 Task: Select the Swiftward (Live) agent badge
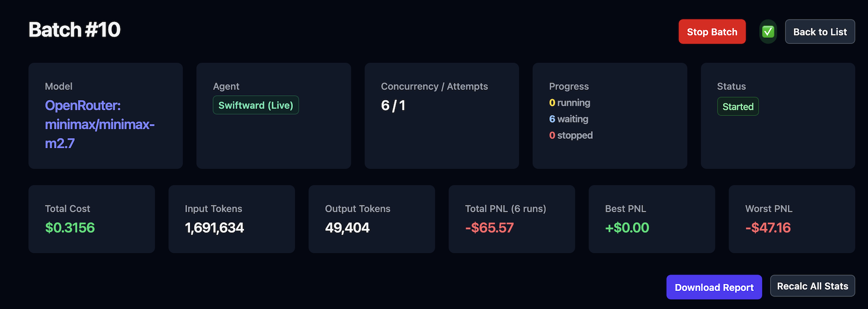pyautogui.click(x=256, y=105)
